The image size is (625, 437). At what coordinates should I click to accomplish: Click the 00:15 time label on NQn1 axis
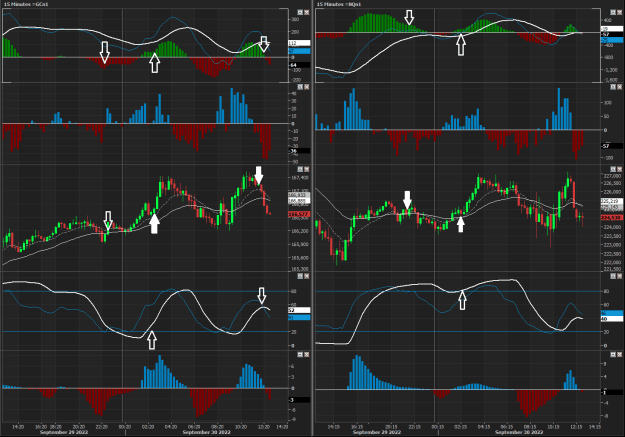(438, 427)
